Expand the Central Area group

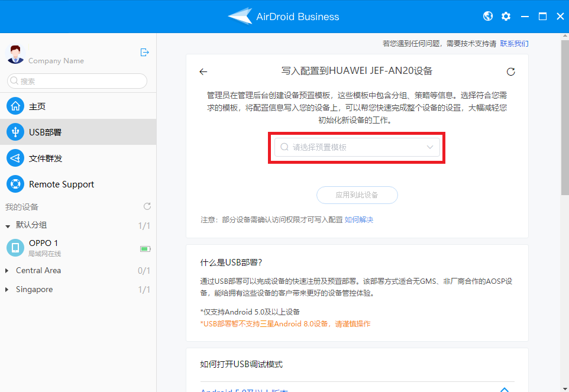click(7, 271)
